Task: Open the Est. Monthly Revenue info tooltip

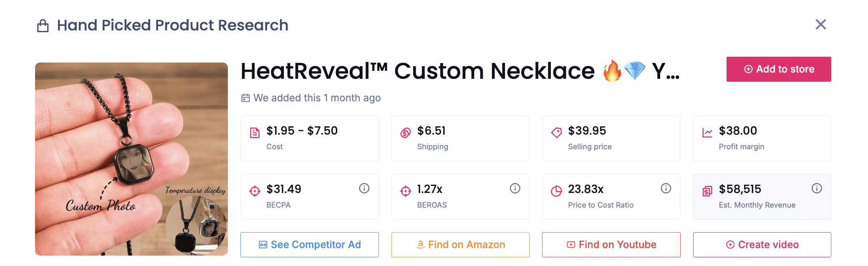Action: coord(817,188)
